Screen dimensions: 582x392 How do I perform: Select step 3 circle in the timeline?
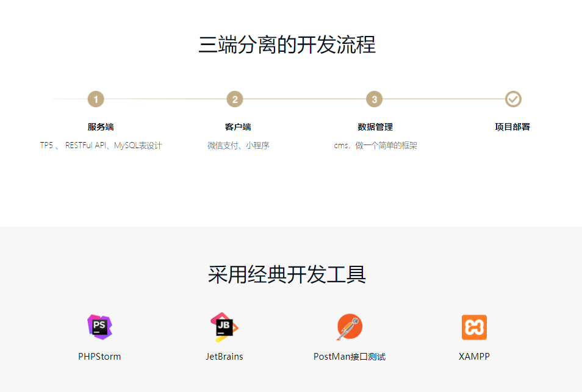(x=374, y=99)
